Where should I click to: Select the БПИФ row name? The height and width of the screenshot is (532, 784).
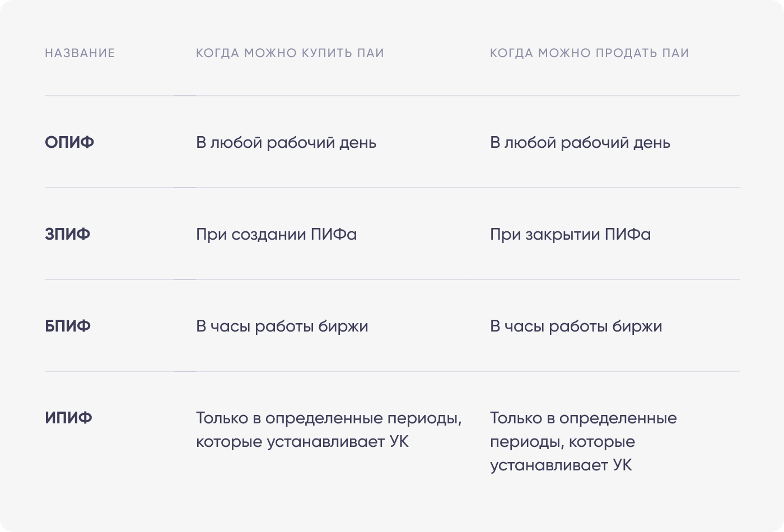68,326
